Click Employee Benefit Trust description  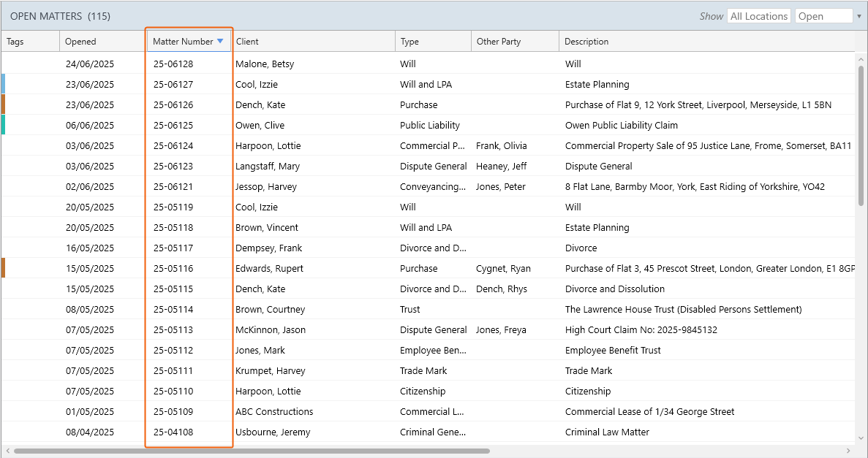pos(613,350)
